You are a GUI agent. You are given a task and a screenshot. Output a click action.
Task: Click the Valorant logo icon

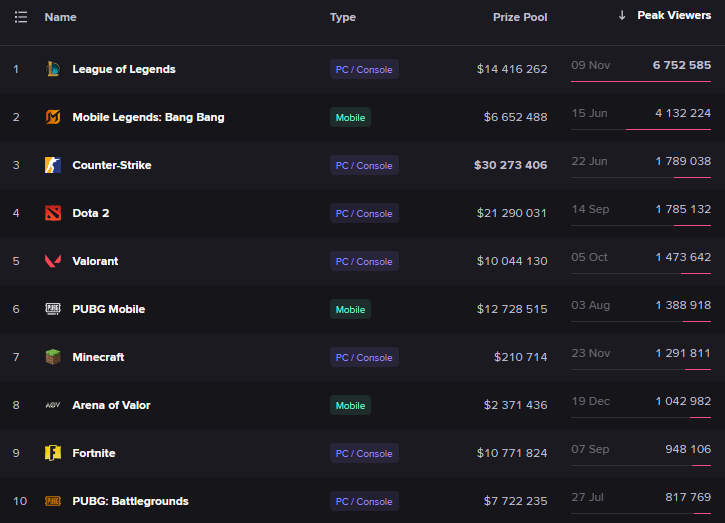pyautogui.click(x=53, y=261)
